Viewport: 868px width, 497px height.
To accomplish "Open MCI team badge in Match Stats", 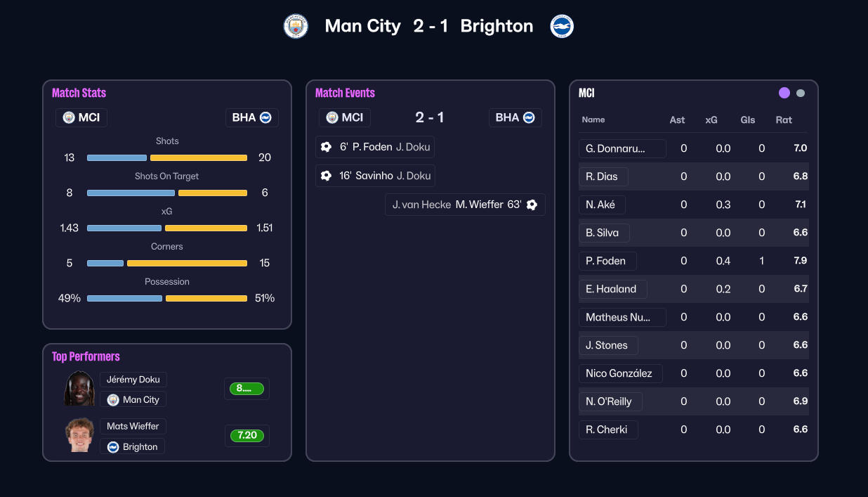I will tap(81, 117).
